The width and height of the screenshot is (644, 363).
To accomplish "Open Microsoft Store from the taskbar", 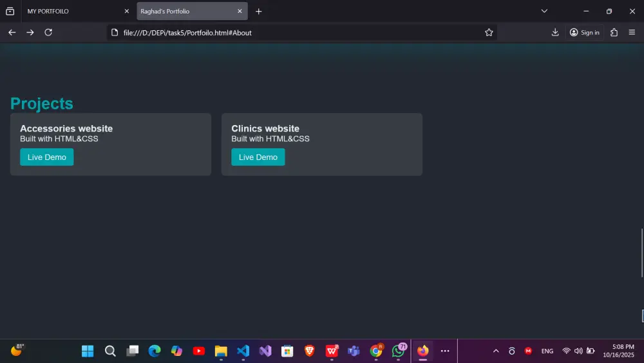I will click(x=287, y=351).
